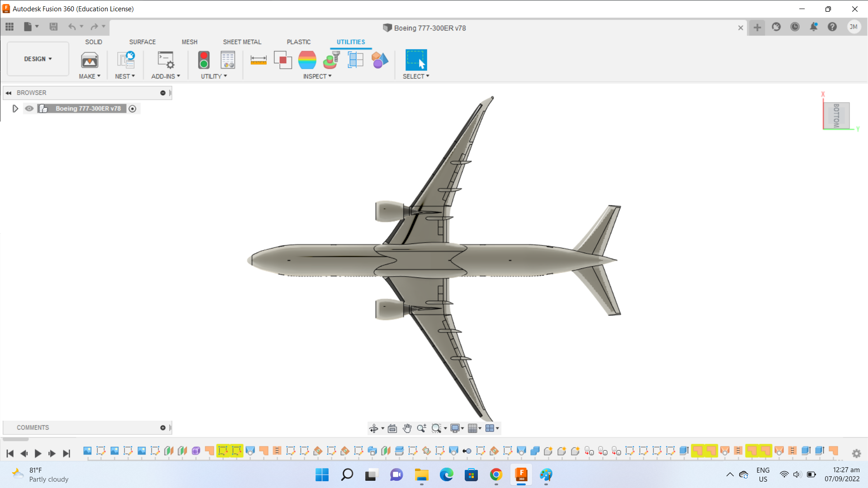Click the Nest preparation icon

pyautogui.click(x=126, y=60)
